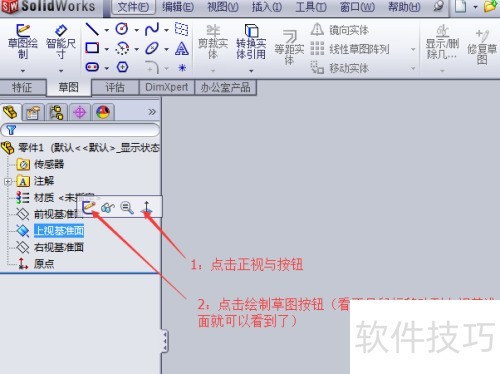
Task: Select the Plane tool in sketch toolbar
Action: click(x=182, y=29)
